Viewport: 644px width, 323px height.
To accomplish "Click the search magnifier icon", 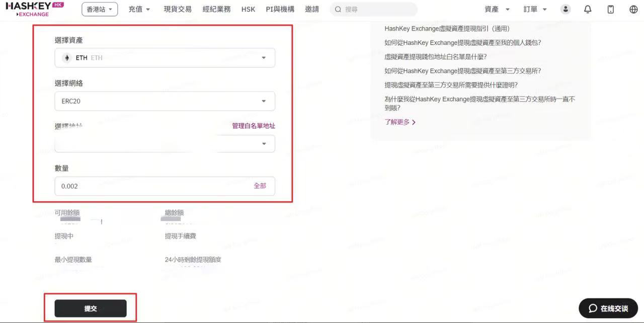I will [x=338, y=10].
